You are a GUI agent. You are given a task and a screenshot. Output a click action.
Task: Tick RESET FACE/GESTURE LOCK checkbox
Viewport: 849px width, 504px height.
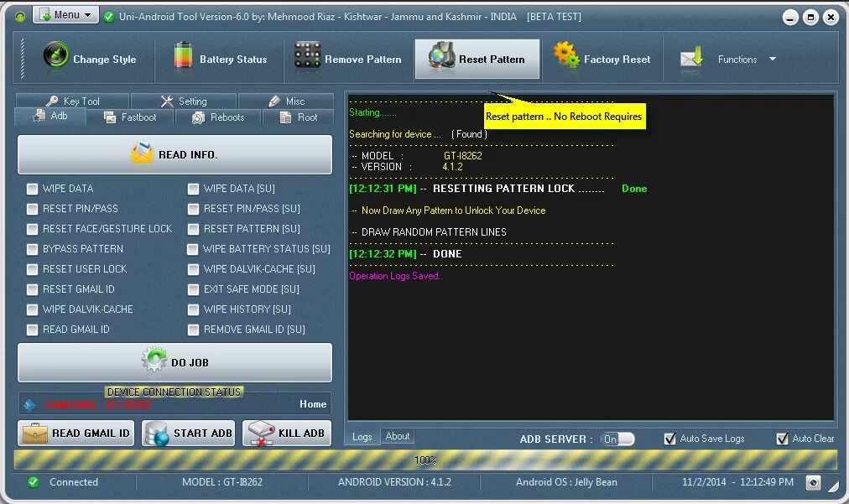coord(33,229)
